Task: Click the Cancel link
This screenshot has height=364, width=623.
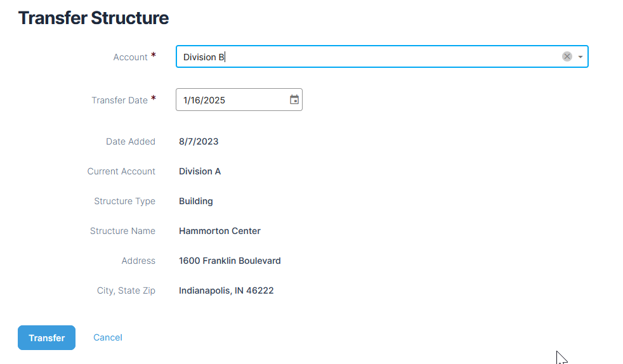Action: click(108, 337)
